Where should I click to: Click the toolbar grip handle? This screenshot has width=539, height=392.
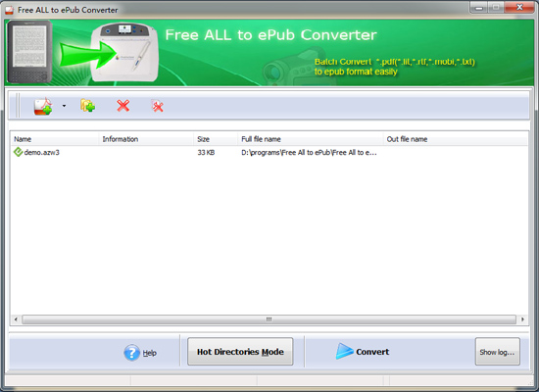(x=18, y=105)
